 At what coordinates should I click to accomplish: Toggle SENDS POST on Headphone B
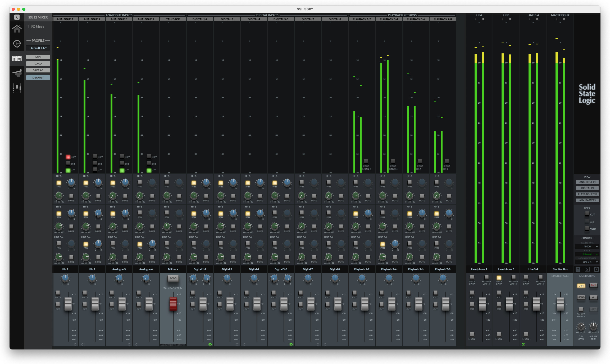pyautogui.click(x=499, y=278)
